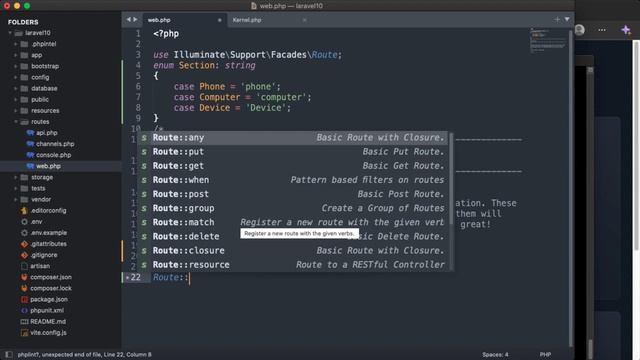Open phpunit.xml file icon

[x=24, y=311]
